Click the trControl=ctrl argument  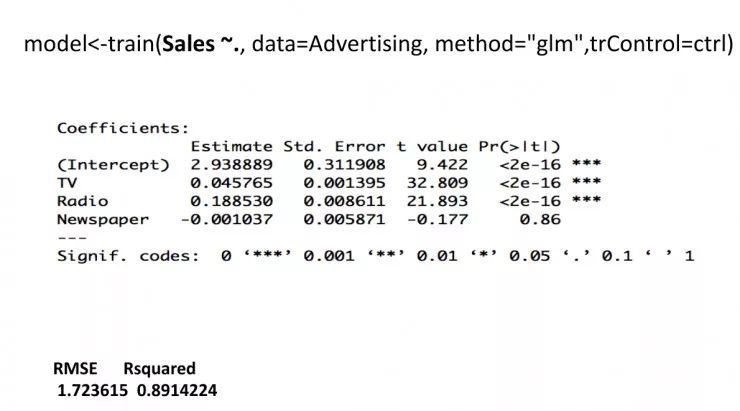[x=657, y=45]
